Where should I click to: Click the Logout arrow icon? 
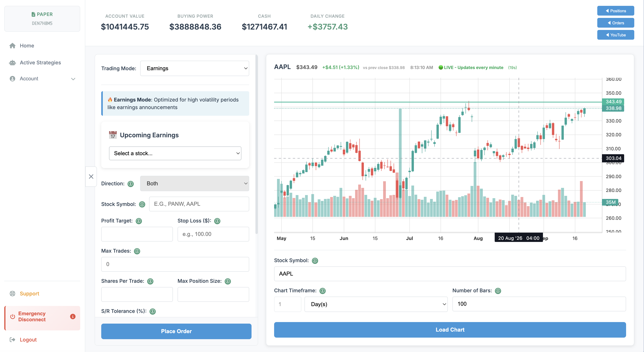point(12,340)
